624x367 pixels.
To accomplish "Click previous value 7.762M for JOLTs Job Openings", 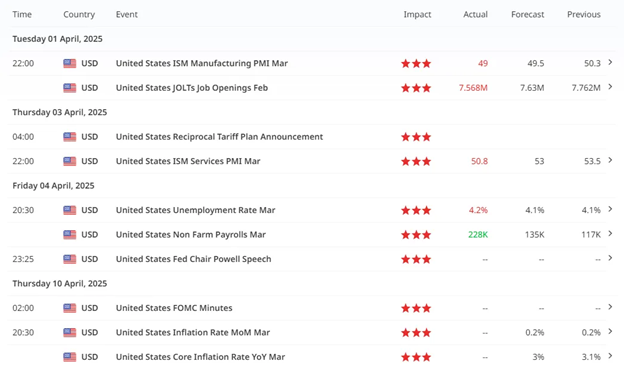I will point(586,88).
